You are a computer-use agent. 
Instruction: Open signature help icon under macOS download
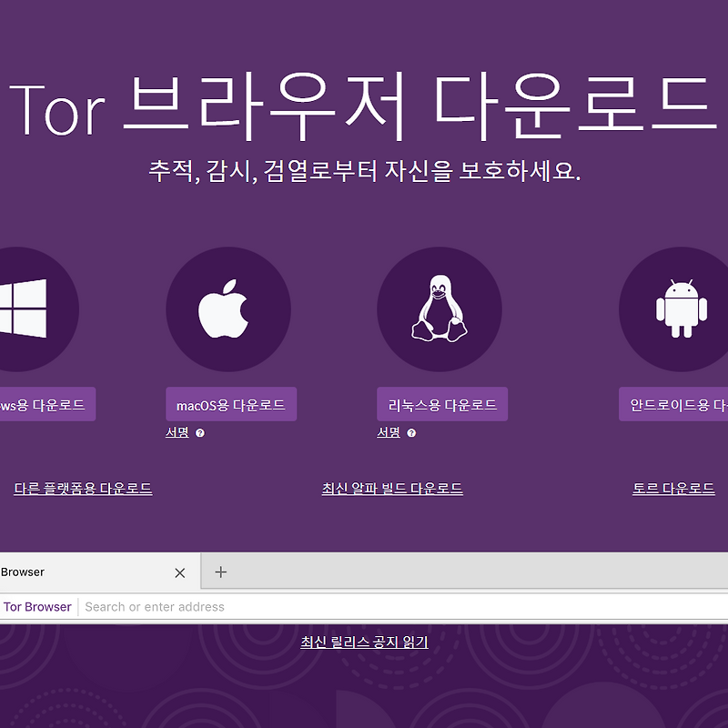pyautogui.click(x=200, y=433)
